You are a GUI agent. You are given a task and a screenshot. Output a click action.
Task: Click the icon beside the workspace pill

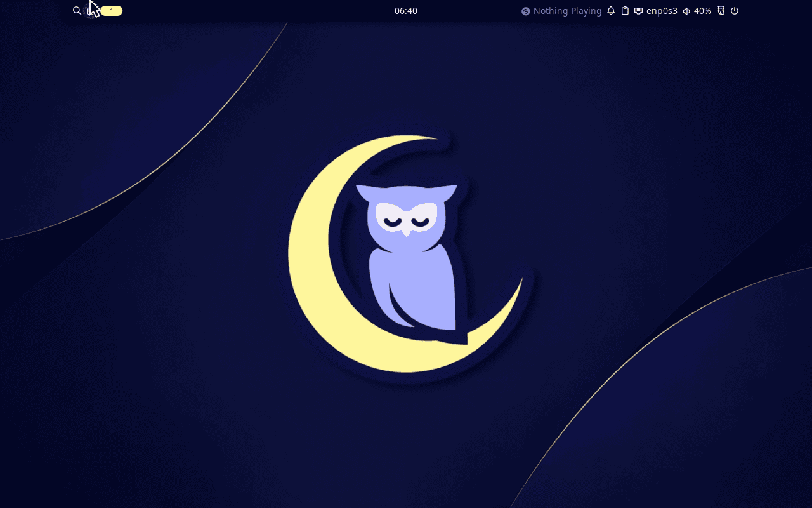click(x=90, y=11)
